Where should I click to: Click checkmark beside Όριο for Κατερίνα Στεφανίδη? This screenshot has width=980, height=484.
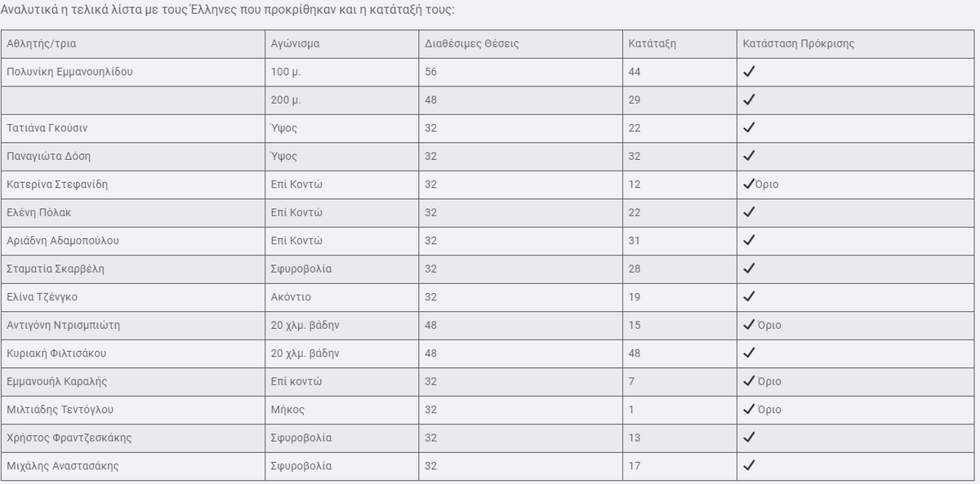point(749,184)
